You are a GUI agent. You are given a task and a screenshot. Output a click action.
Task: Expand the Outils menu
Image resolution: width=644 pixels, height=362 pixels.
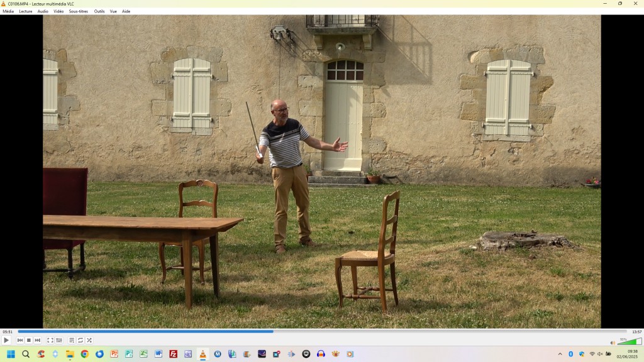click(99, 11)
